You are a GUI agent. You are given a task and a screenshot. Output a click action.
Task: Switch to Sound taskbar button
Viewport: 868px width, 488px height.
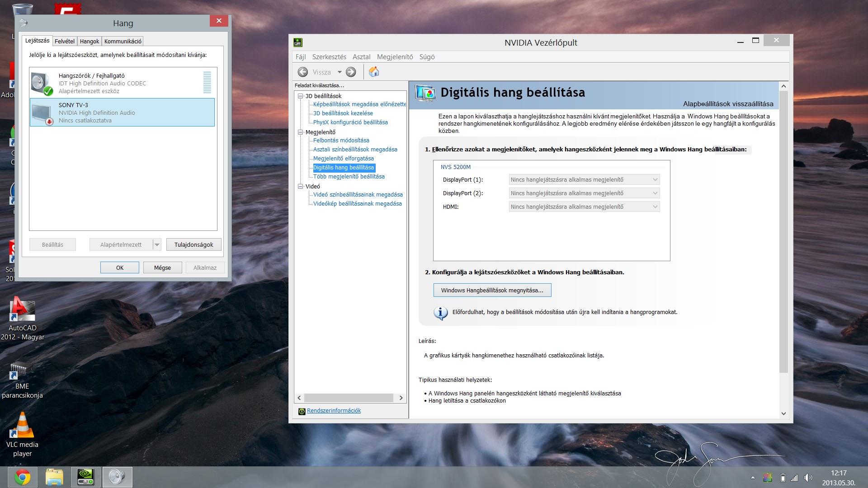(117, 477)
